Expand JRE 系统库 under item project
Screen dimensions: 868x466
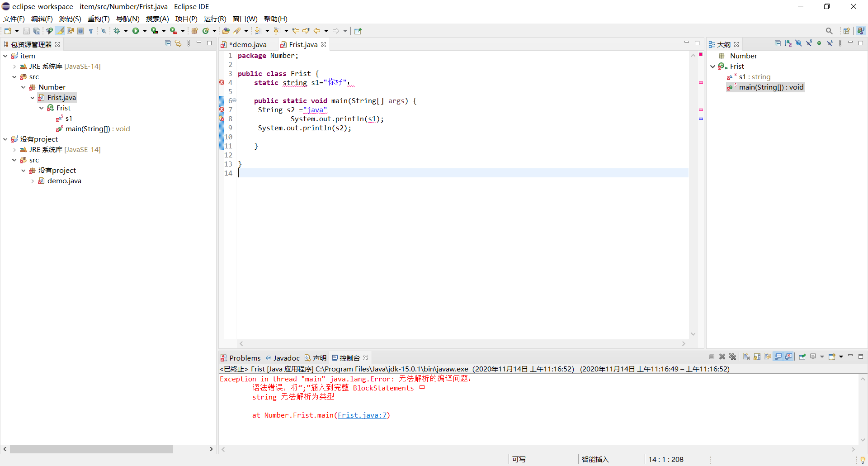click(14, 67)
